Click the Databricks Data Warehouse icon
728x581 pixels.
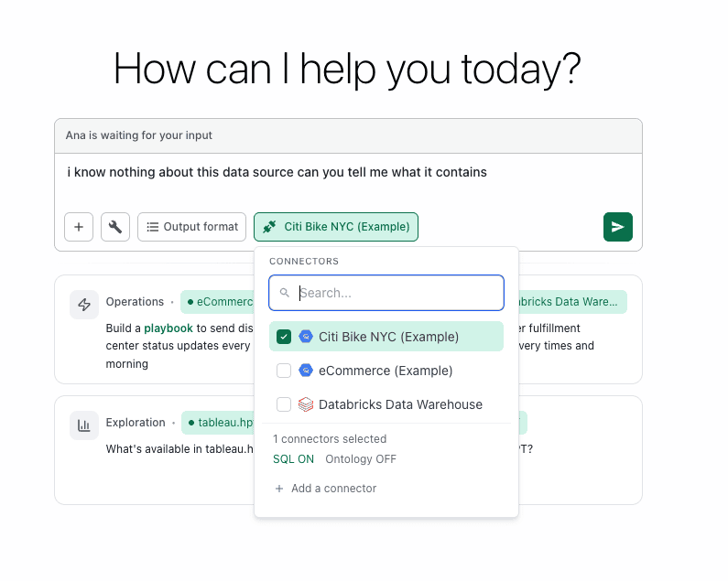click(306, 404)
